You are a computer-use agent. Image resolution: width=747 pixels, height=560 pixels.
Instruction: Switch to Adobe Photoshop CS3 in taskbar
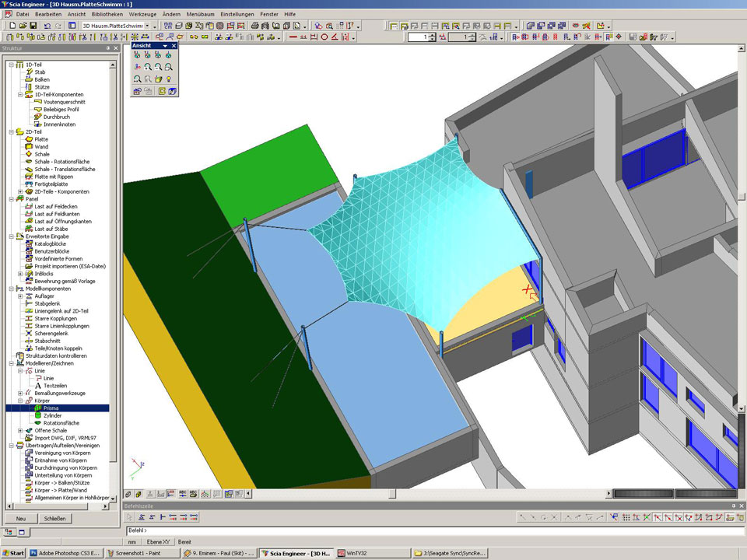click(x=65, y=553)
